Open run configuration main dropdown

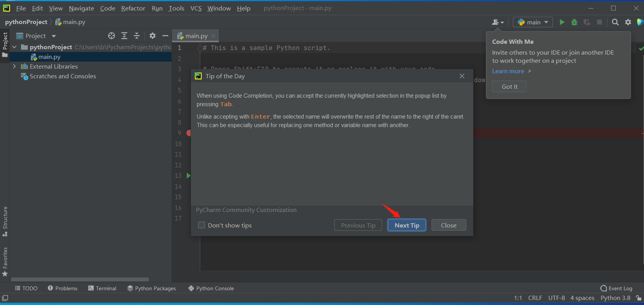(533, 22)
